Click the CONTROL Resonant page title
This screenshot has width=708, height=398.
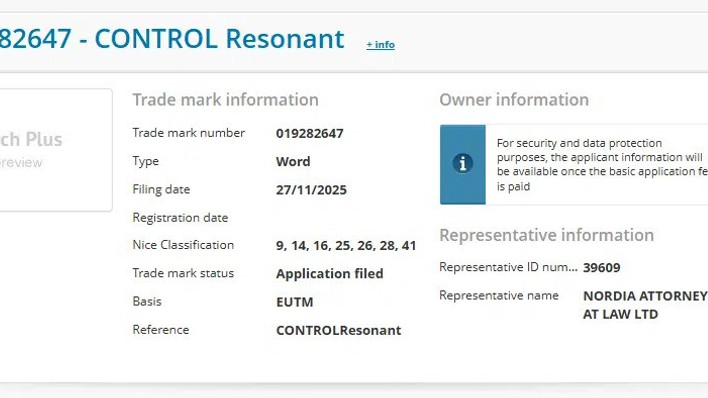tap(172, 38)
